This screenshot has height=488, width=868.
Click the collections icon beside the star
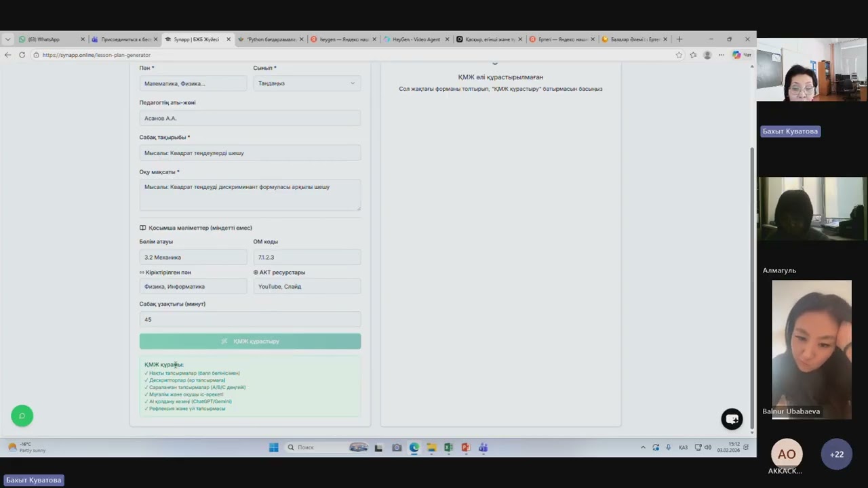pos(693,55)
